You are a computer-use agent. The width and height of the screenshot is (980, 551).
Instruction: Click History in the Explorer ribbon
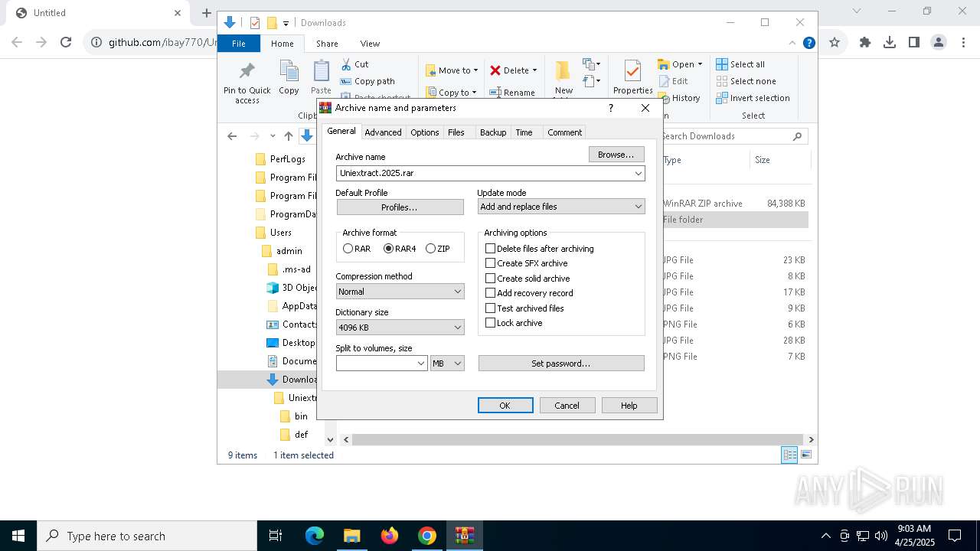[679, 98]
